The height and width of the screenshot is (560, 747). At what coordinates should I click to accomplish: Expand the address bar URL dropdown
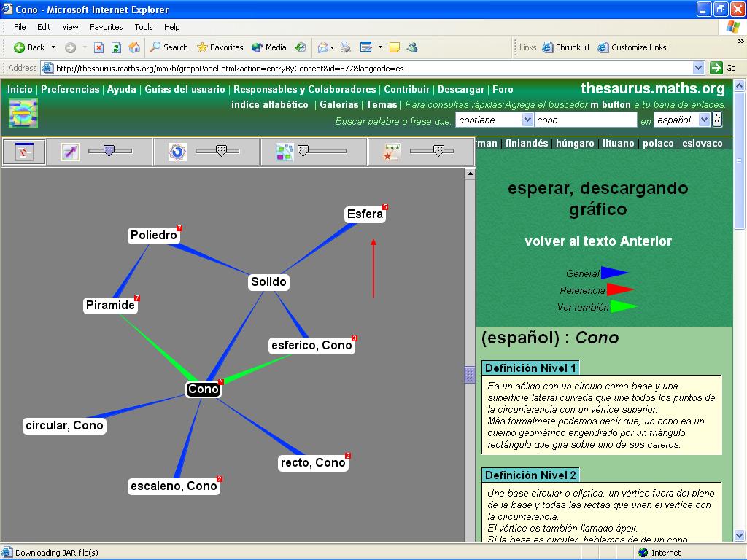[x=698, y=68]
